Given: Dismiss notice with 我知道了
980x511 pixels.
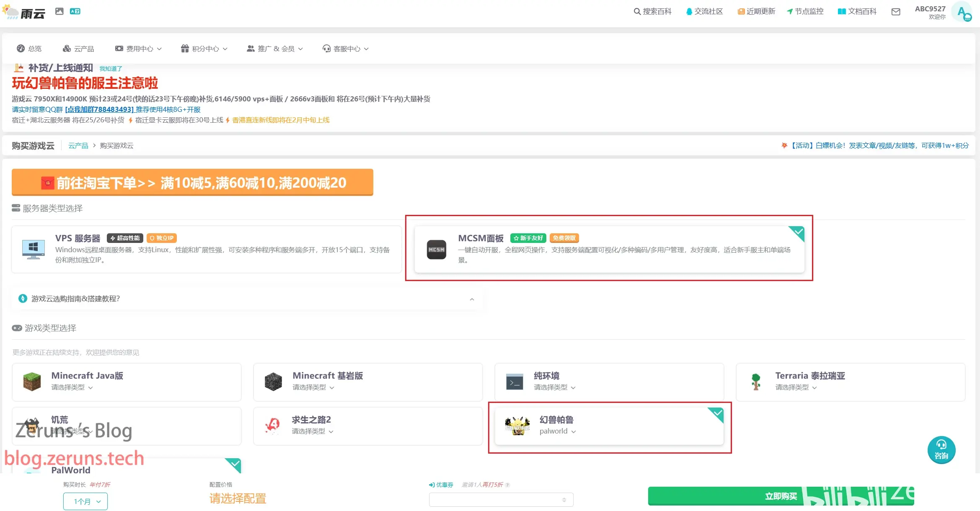Looking at the screenshot, I should tap(111, 69).
